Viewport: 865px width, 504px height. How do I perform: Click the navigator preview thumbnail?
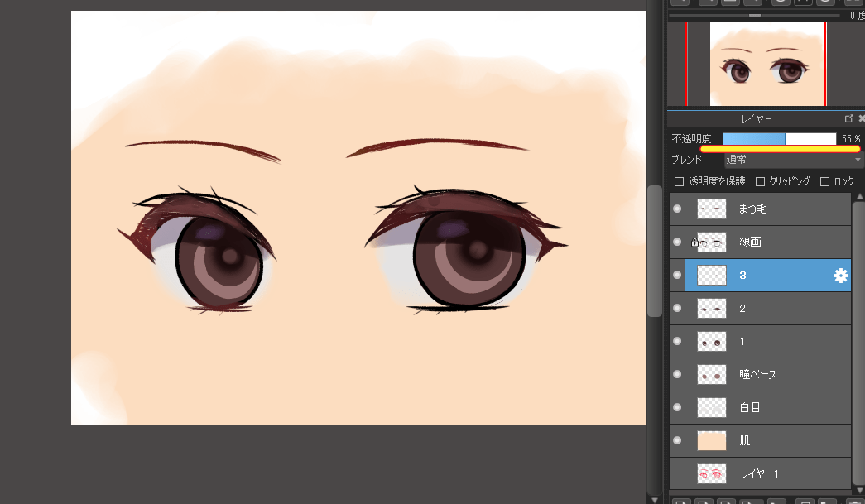767,64
